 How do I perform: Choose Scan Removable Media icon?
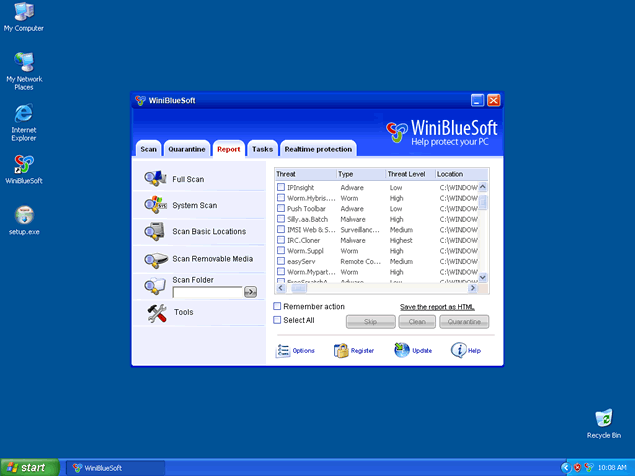point(155,259)
